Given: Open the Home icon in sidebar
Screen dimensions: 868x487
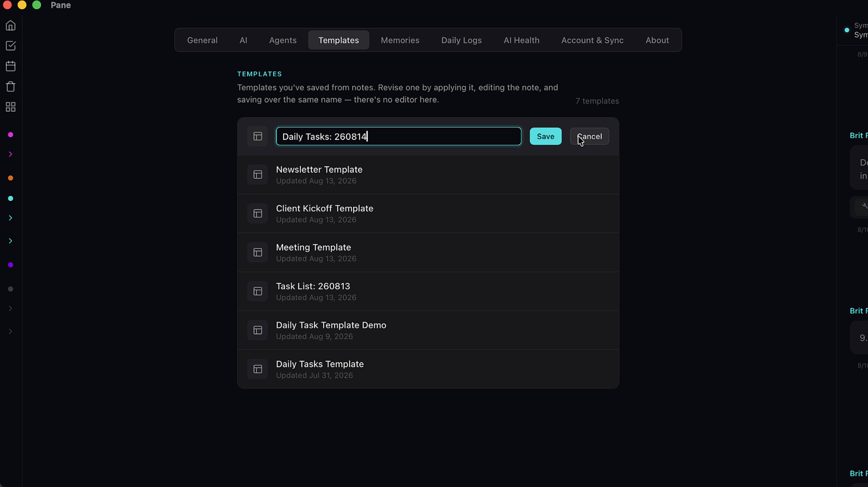Looking at the screenshot, I should coord(10,26).
